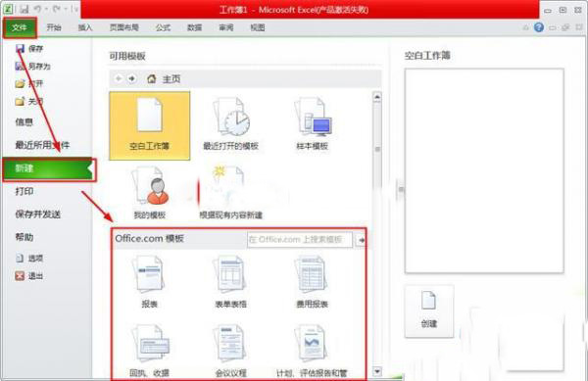Open the 费用报表 template category

312,282
